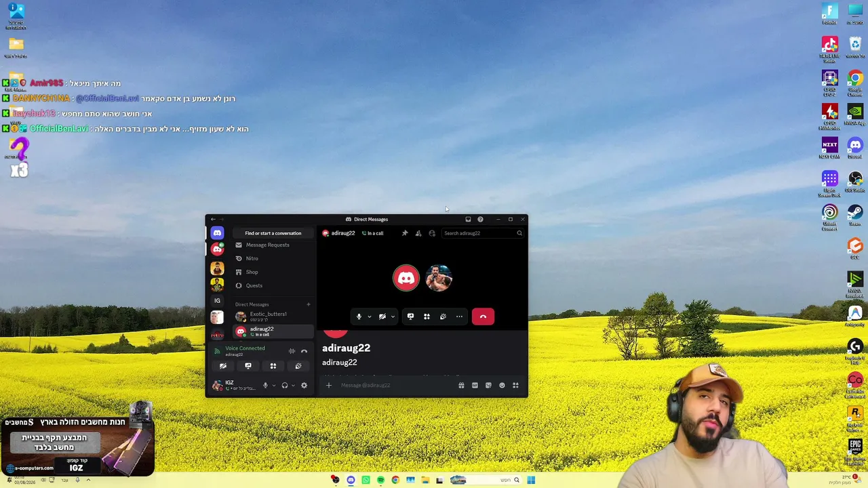Toggle microphone mute in call controls
Image resolution: width=868 pixels, height=488 pixels.
point(359,317)
